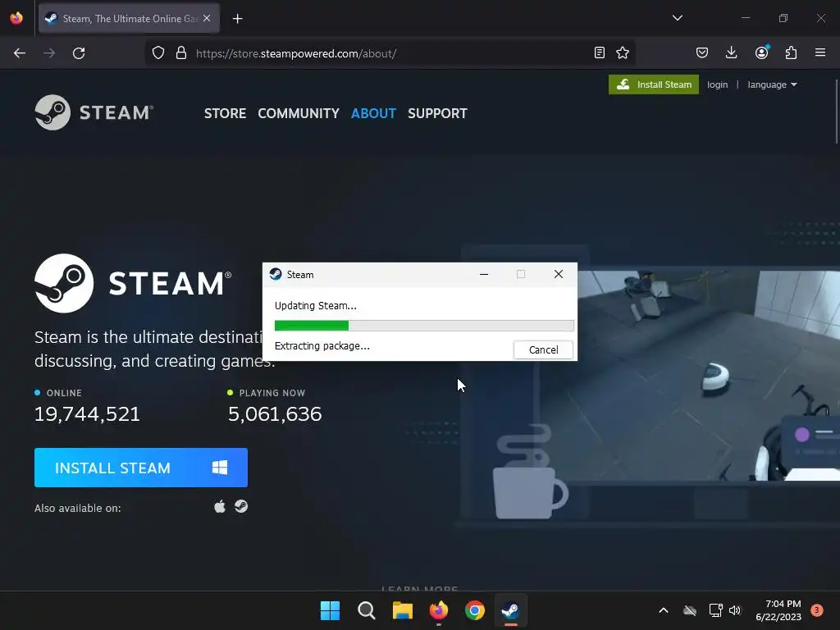Show hidden system tray icons
The width and height of the screenshot is (840, 630).
[663, 610]
